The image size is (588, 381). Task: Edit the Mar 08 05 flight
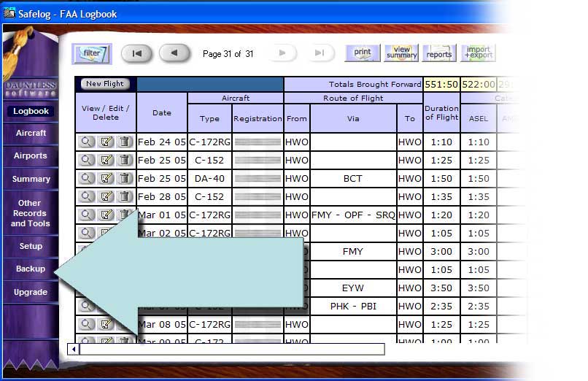(x=106, y=324)
